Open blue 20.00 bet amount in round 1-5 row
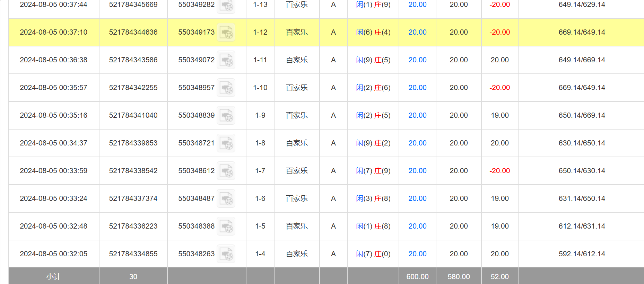The height and width of the screenshot is (284, 644). pos(417,226)
